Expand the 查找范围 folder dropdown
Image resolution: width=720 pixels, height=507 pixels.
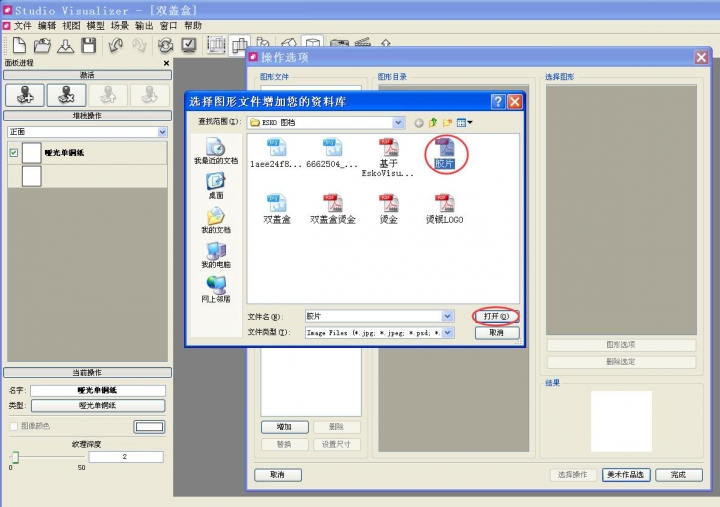[x=399, y=122]
